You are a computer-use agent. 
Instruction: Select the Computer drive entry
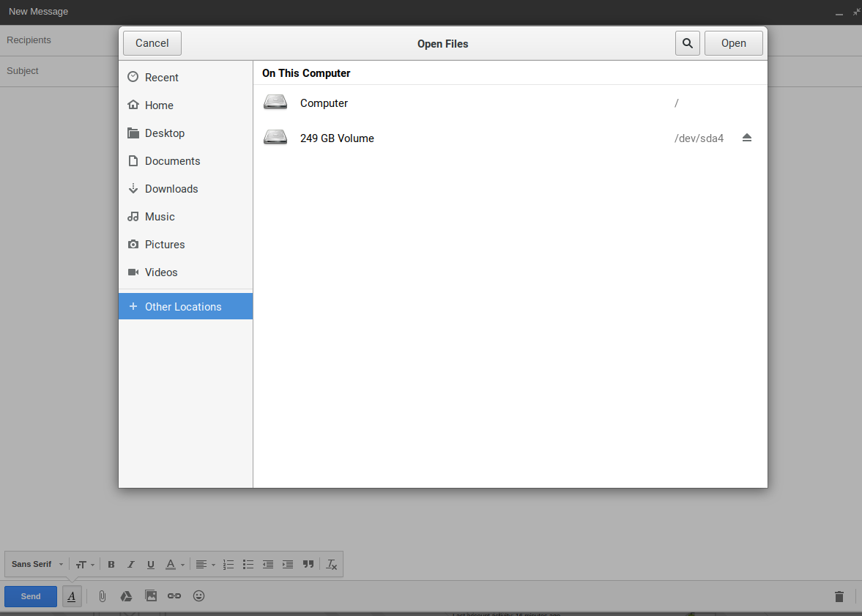324,103
